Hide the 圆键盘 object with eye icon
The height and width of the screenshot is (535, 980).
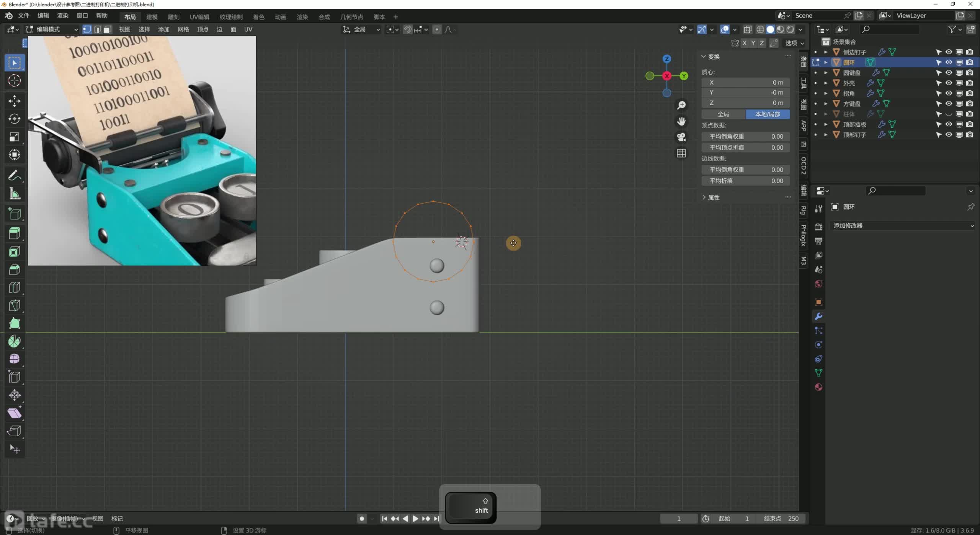[x=949, y=73]
